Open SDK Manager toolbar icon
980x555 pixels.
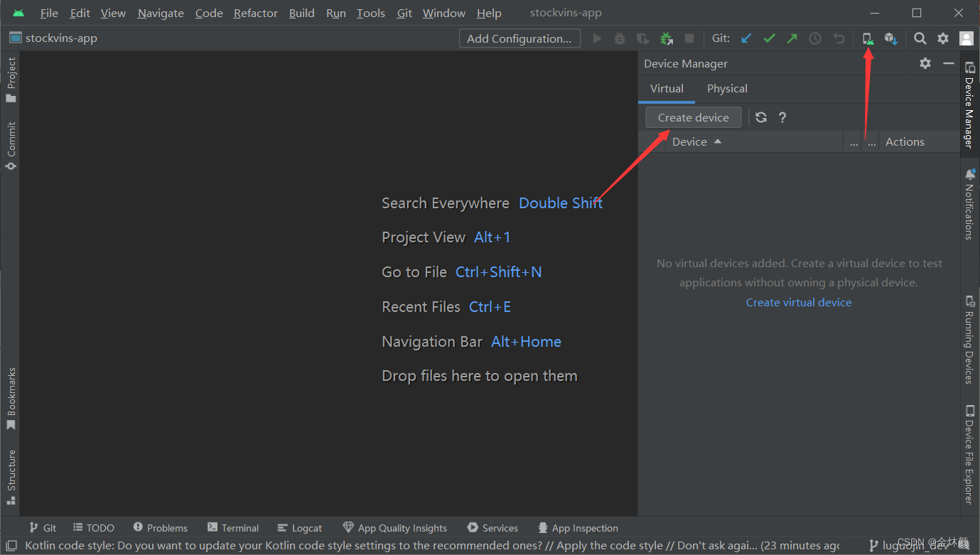890,38
